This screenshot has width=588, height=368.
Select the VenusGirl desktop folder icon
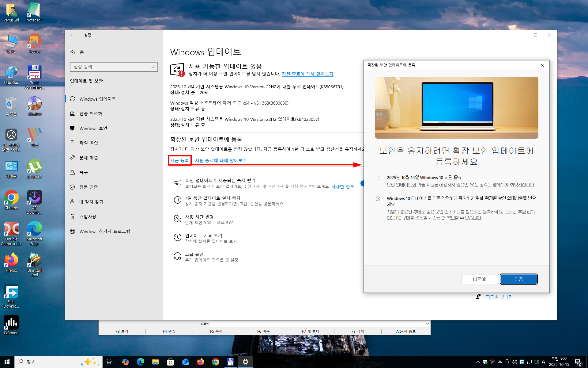click(x=11, y=13)
